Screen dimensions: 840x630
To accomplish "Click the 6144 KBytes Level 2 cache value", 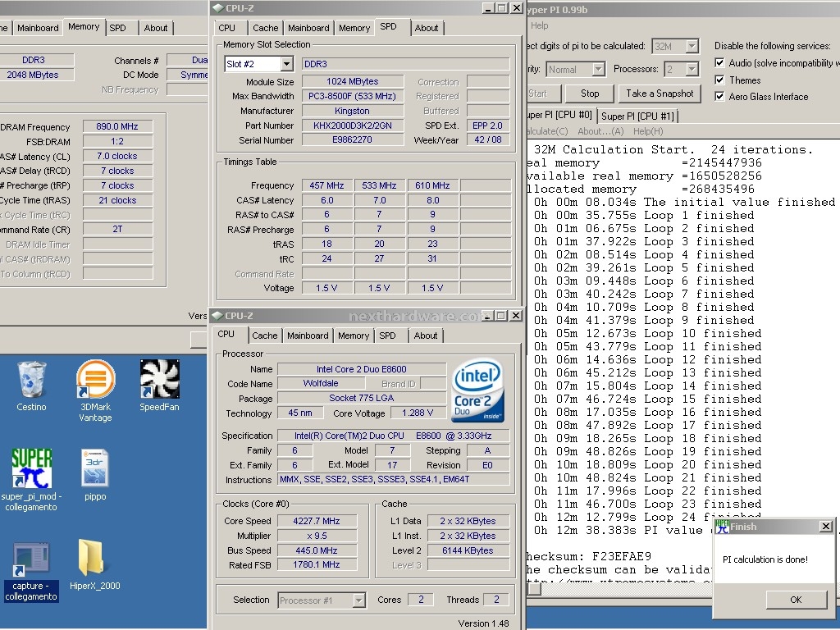I will tap(468, 550).
